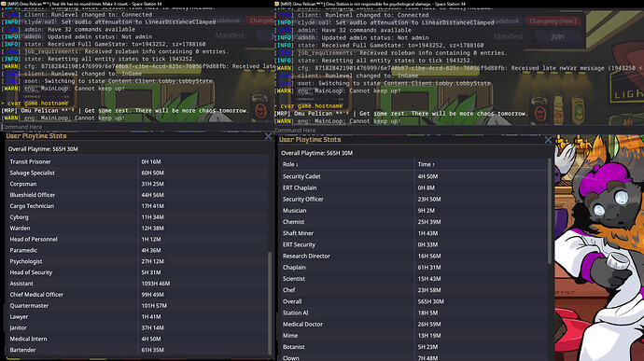Image resolution: width=644 pixels, height=361 pixels.
Task: Focus right console Command Here input
Action: coord(458,131)
